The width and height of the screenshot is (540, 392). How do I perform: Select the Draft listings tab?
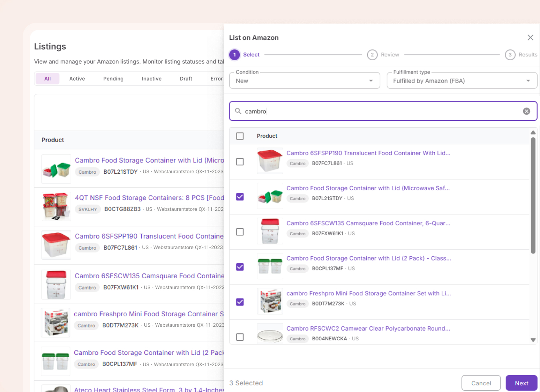click(186, 79)
